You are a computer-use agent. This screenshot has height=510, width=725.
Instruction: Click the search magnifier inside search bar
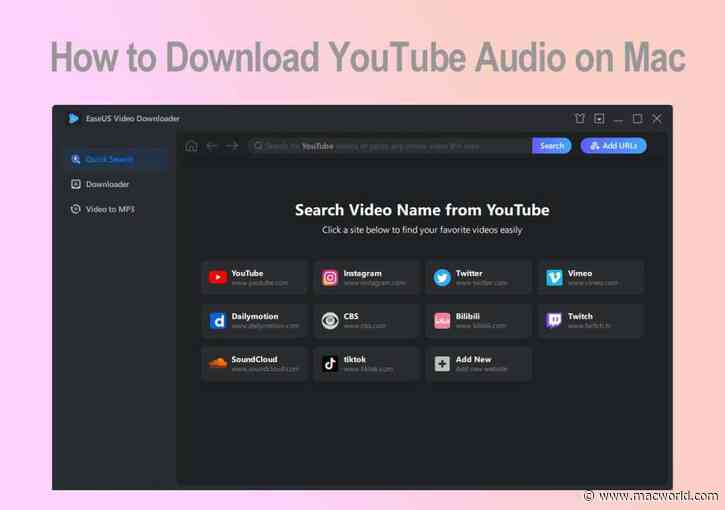258,146
